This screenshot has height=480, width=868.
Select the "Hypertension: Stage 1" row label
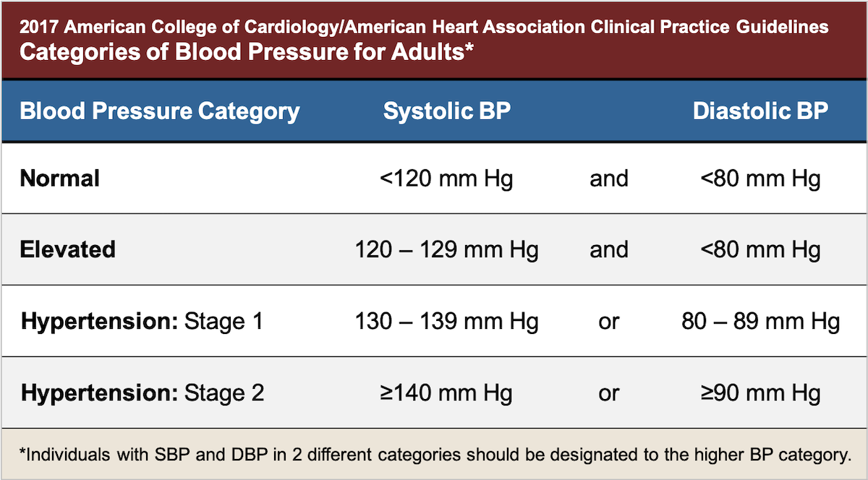pos(142,322)
